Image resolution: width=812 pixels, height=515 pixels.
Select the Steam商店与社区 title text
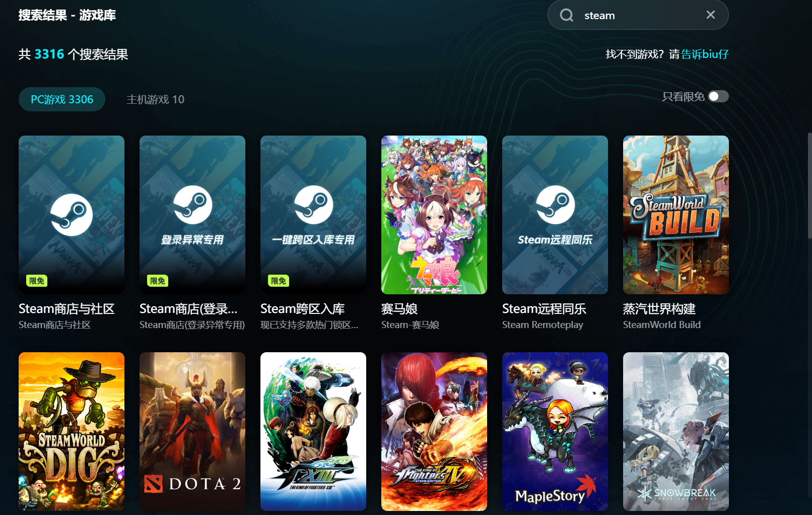point(66,309)
